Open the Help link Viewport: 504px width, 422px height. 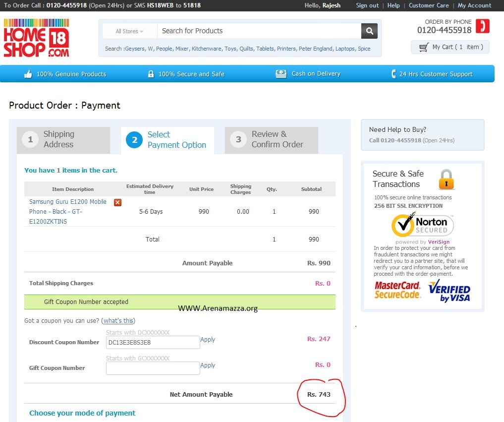pyautogui.click(x=393, y=5)
